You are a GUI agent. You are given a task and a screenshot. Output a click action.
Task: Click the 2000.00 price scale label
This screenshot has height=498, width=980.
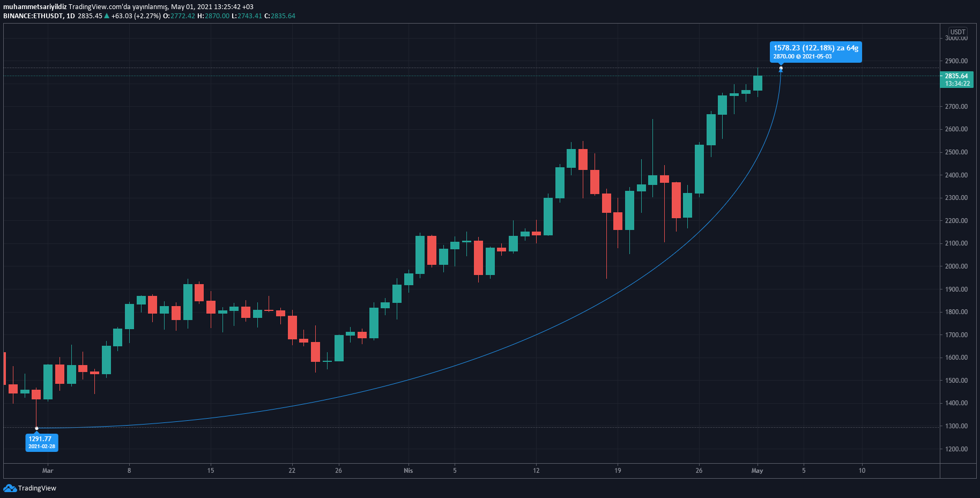click(956, 266)
